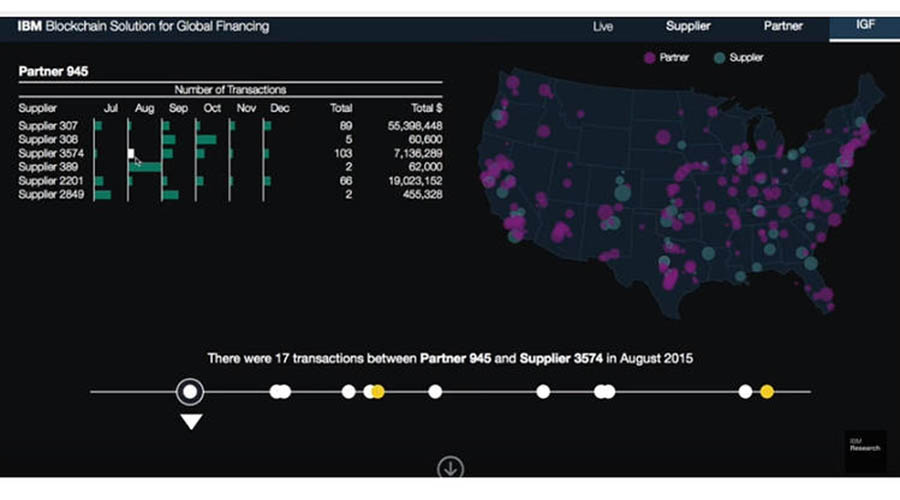Click the October bar for Supplier 308
The width and height of the screenshot is (900, 500).
click(x=207, y=139)
